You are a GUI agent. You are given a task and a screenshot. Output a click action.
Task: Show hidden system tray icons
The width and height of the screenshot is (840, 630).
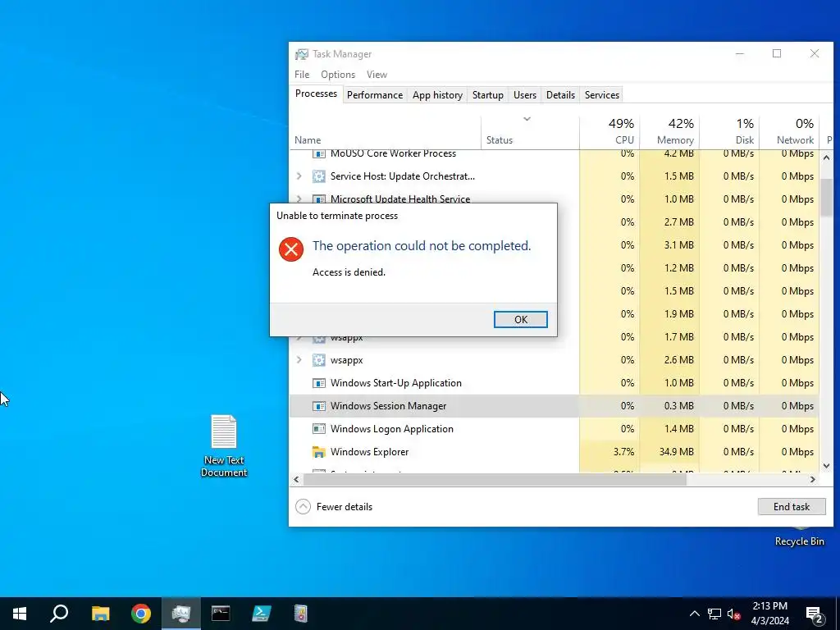coord(694,614)
